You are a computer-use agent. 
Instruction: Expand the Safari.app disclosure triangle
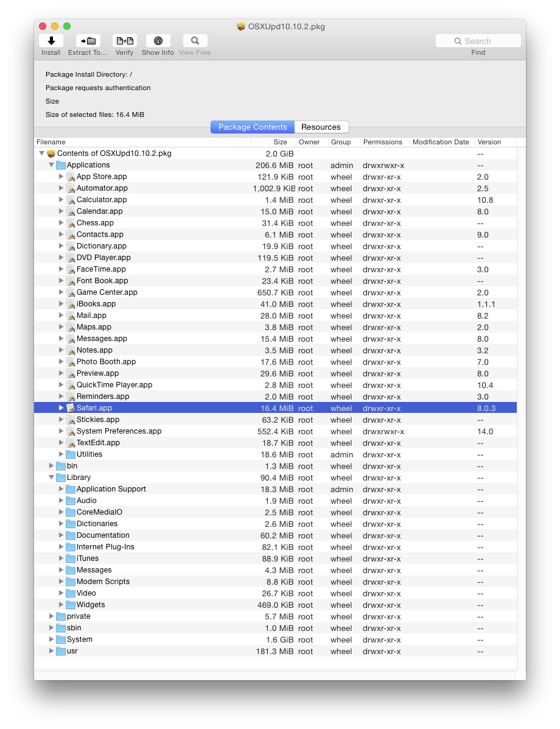tap(61, 407)
